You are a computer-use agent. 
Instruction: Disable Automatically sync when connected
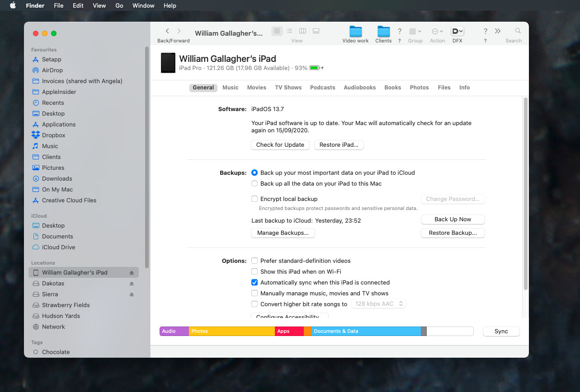pyautogui.click(x=255, y=282)
